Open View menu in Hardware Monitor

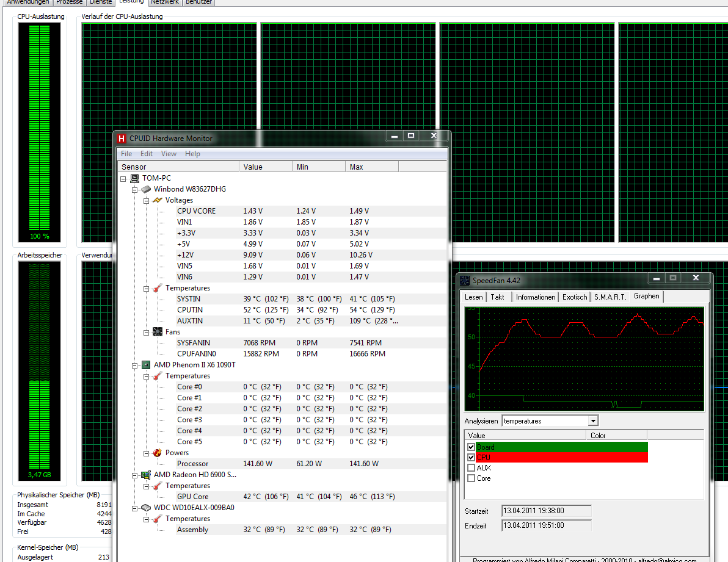[169, 154]
